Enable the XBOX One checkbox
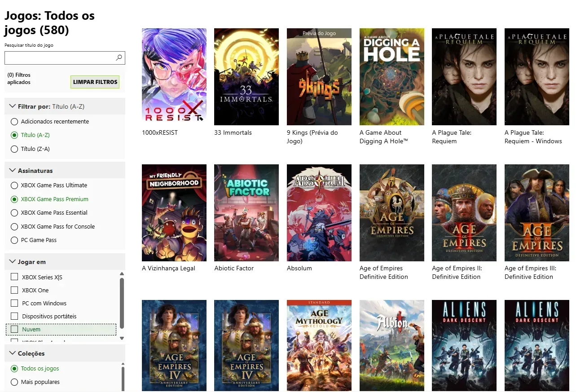 [14, 290]
